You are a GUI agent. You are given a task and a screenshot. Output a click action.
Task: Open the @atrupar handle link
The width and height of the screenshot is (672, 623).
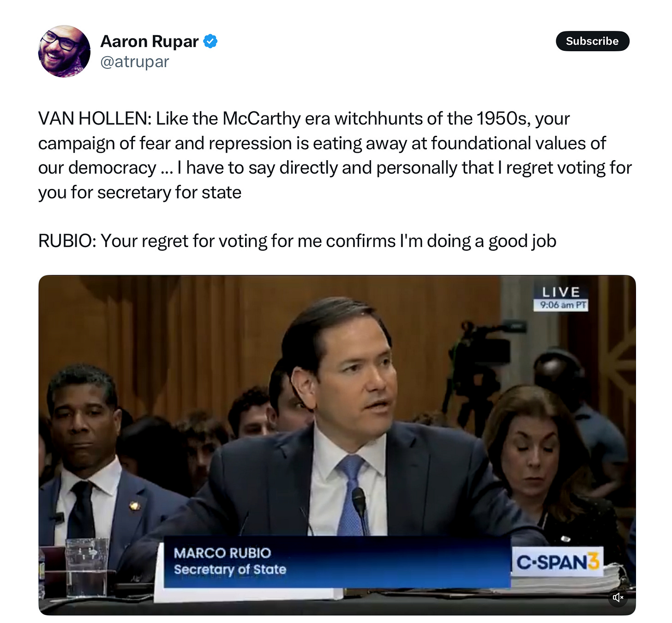(135, 61)
